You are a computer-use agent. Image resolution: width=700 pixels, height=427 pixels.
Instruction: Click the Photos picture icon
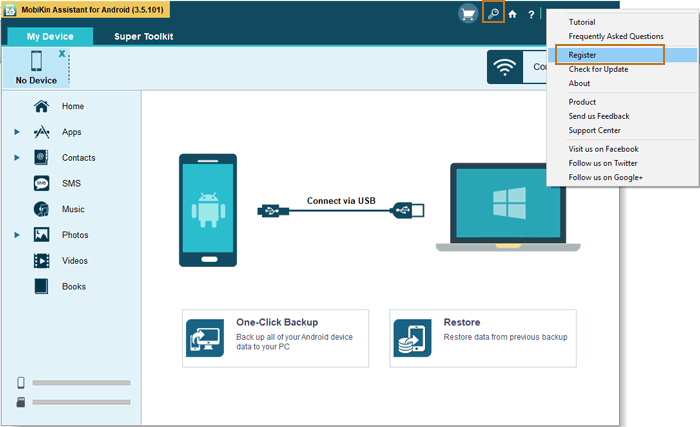42,234
